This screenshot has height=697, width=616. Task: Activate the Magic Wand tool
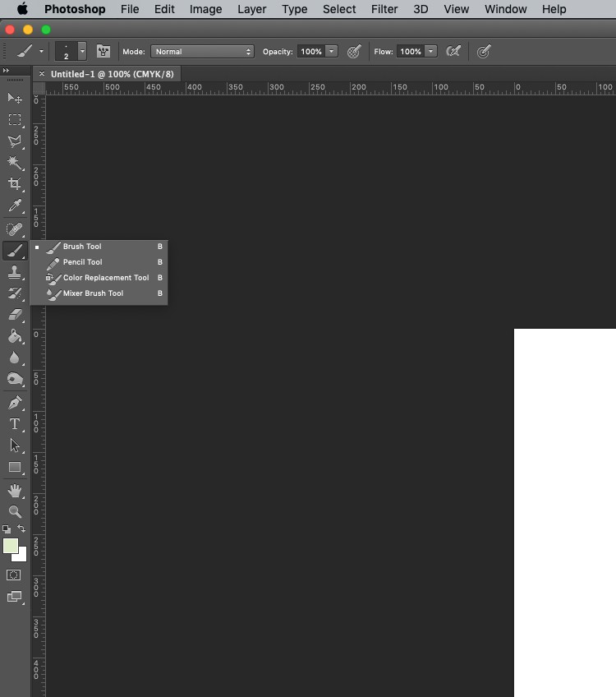point(15,163)
